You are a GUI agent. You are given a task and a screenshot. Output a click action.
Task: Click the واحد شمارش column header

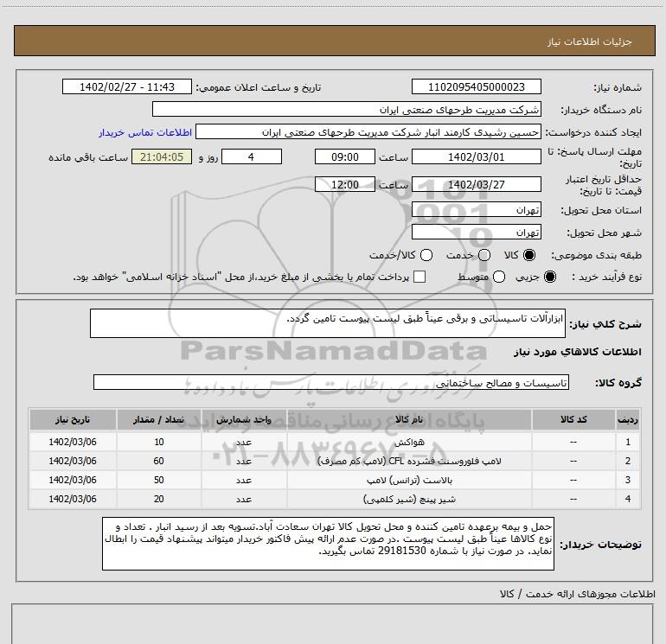(x=244, y=419)
